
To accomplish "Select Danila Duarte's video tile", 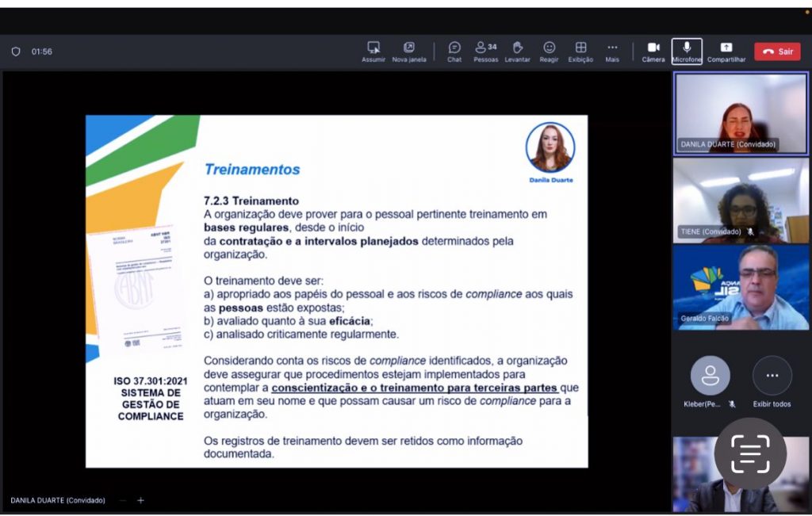I will [x=740, y=113].
